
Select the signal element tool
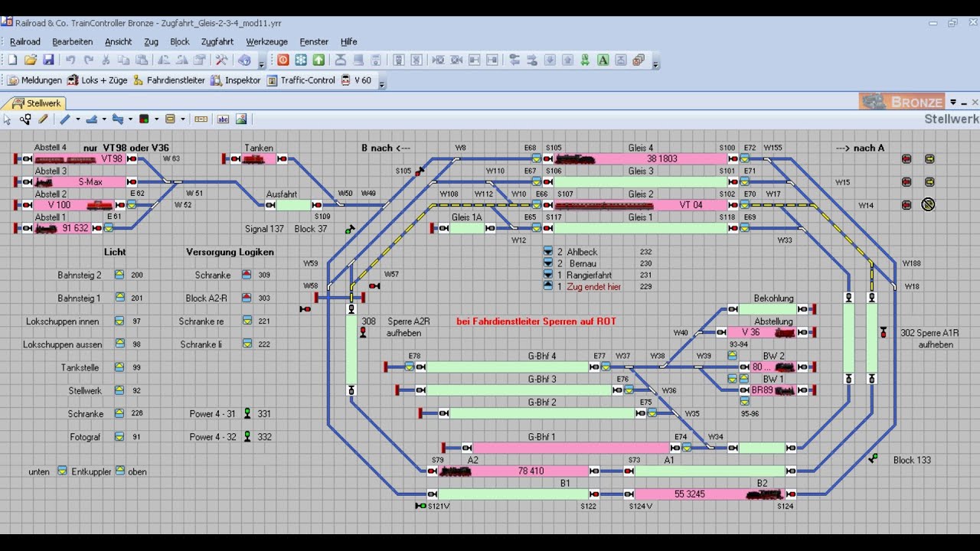pyautogui.click(x=144, y=119)
